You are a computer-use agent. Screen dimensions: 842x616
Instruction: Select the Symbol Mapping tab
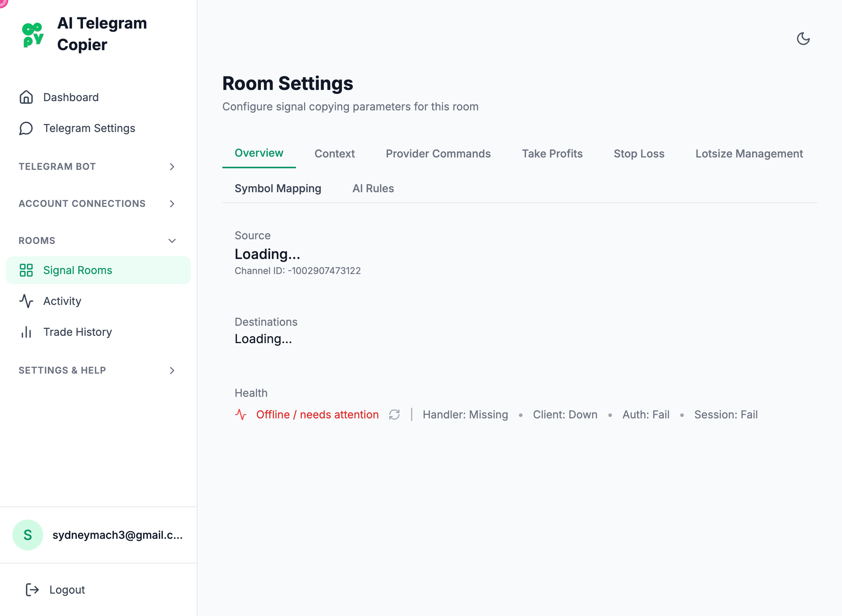[278, 188]
